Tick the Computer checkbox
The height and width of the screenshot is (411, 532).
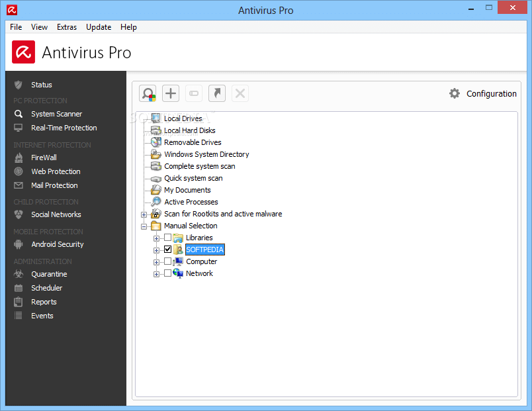coord(167,261)
